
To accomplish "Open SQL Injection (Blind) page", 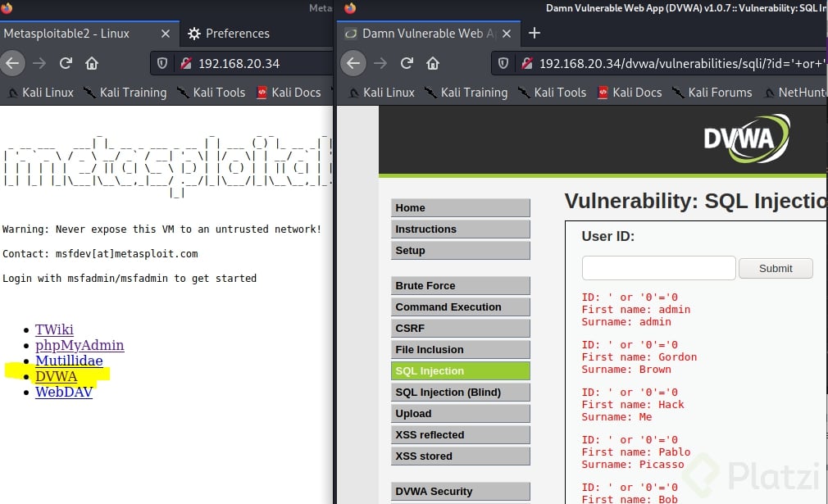I will click(x=461, y=392).
